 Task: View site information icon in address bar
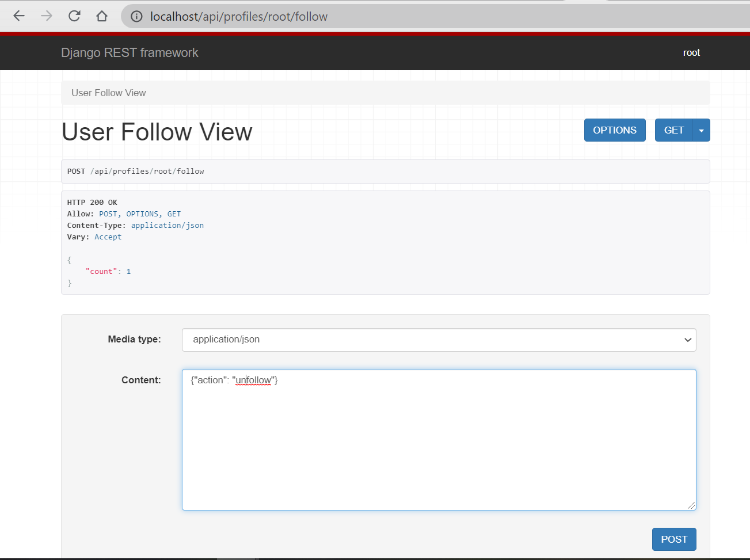click(136, 17)
